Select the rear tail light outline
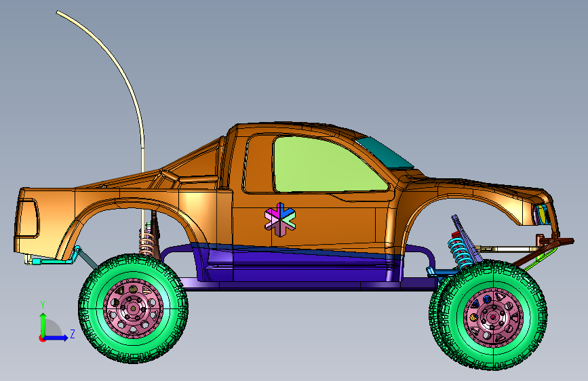Screen dimensions: 588x381 (28, 218)
